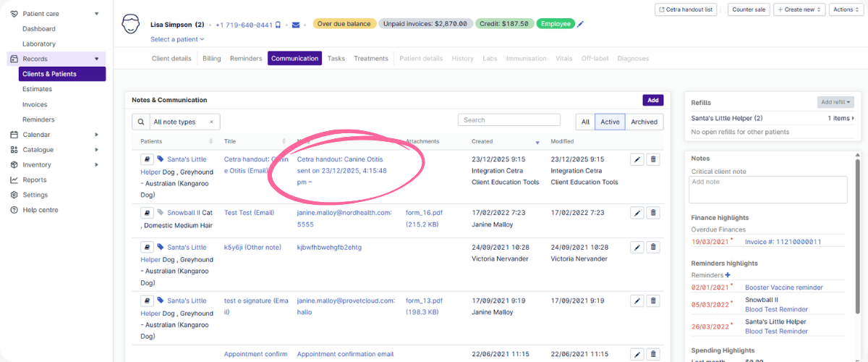Open the Select a patient dropdown
The image size is (868, 362).
point(177,39)
